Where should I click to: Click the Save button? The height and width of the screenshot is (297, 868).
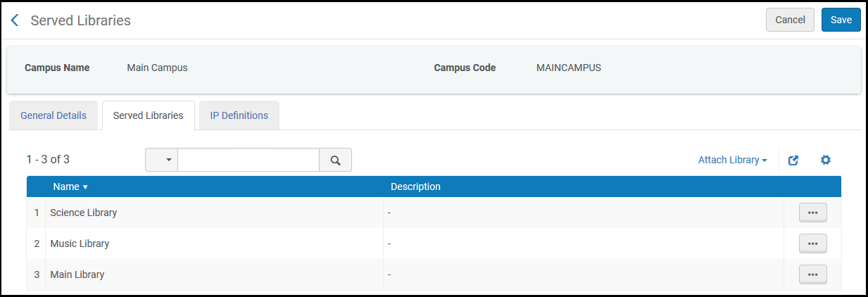click(x=841, y=20)
